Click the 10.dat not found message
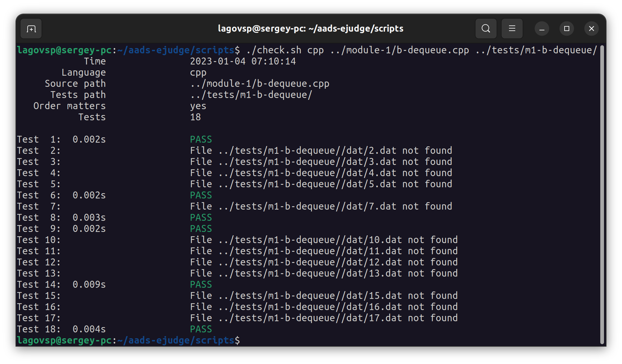This screenshot has width=622, height=364. pos(323,240)
